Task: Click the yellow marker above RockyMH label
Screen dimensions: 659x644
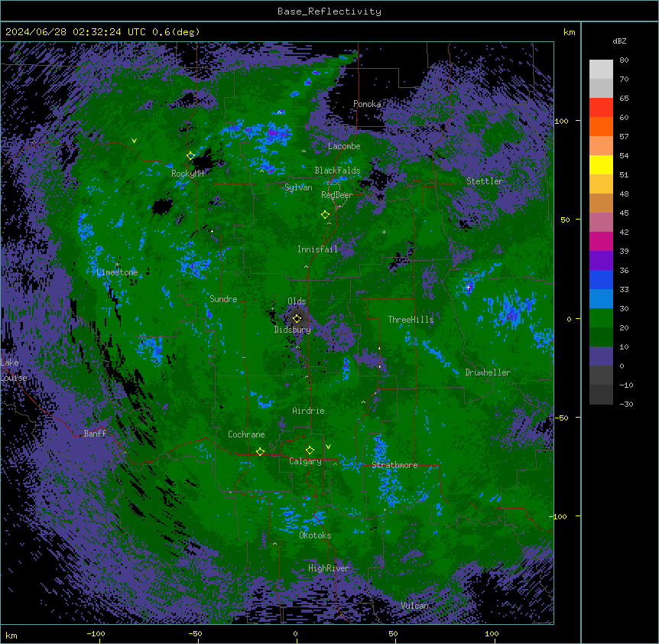Action: point(190,156)
